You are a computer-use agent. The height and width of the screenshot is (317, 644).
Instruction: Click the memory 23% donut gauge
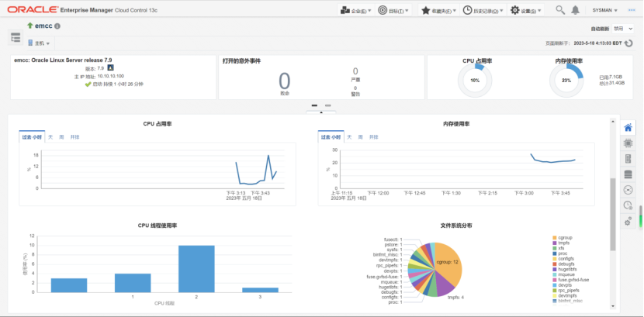click(566, 81)
